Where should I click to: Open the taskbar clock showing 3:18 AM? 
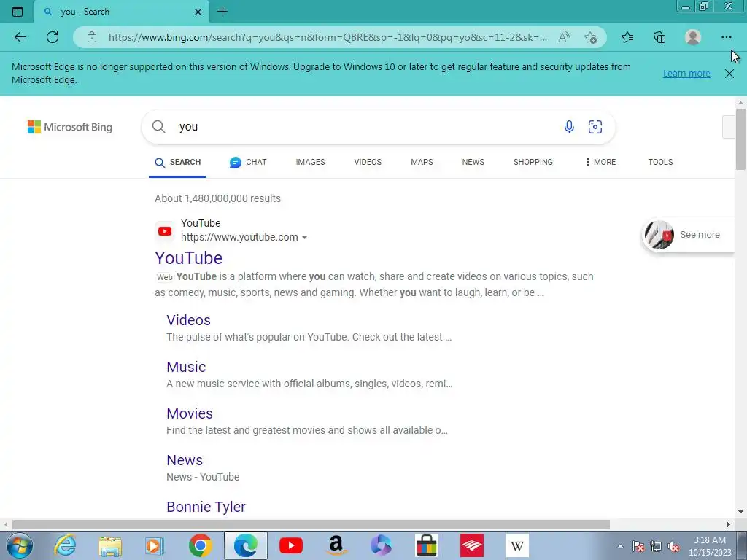[710, 546]
